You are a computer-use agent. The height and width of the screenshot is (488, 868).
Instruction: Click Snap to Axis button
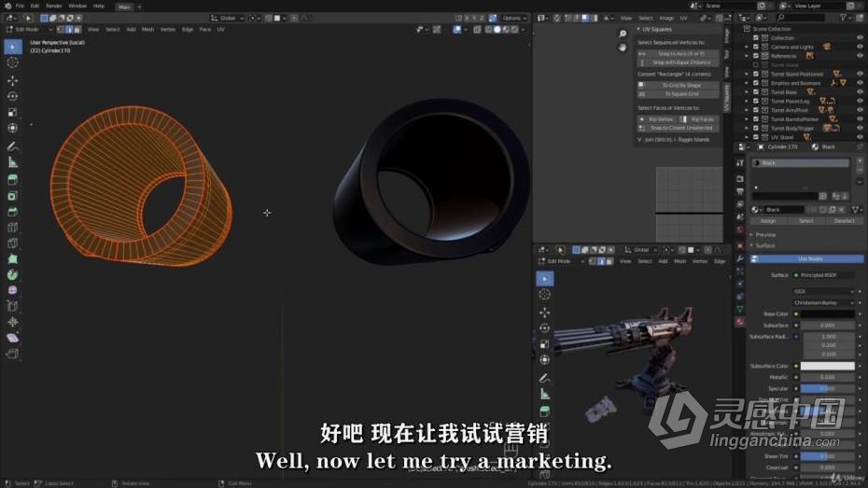coord(679,54)
